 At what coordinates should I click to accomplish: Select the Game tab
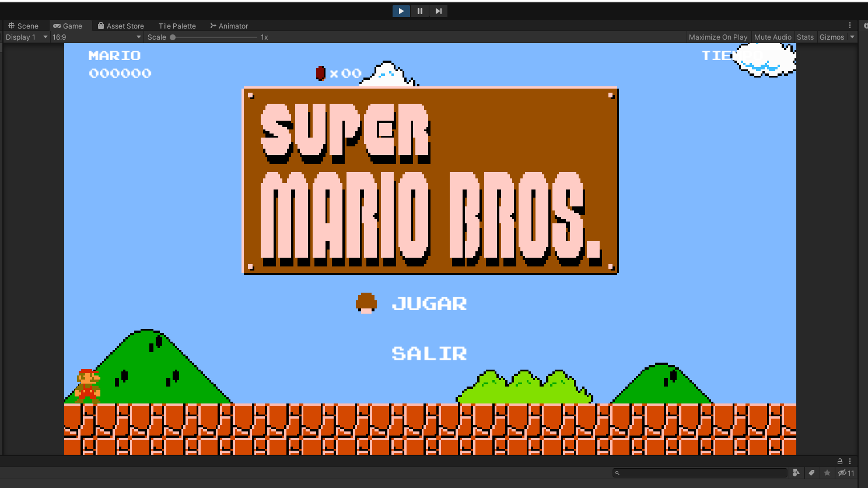click(x=68, y=26)
